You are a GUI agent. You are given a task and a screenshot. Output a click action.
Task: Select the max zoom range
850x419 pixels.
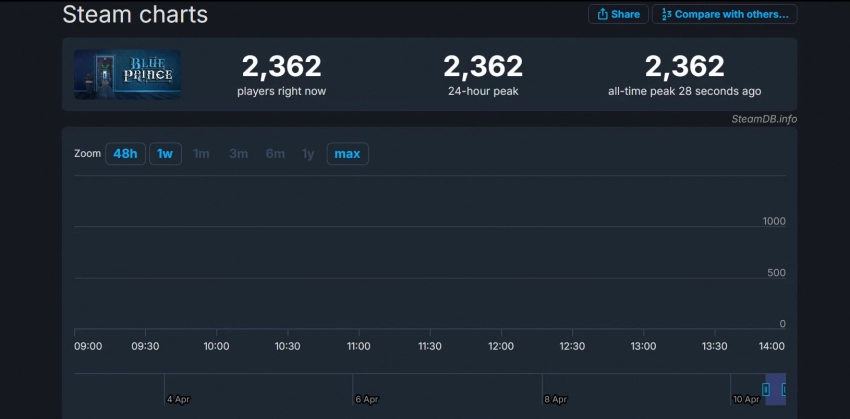(347, 154)
